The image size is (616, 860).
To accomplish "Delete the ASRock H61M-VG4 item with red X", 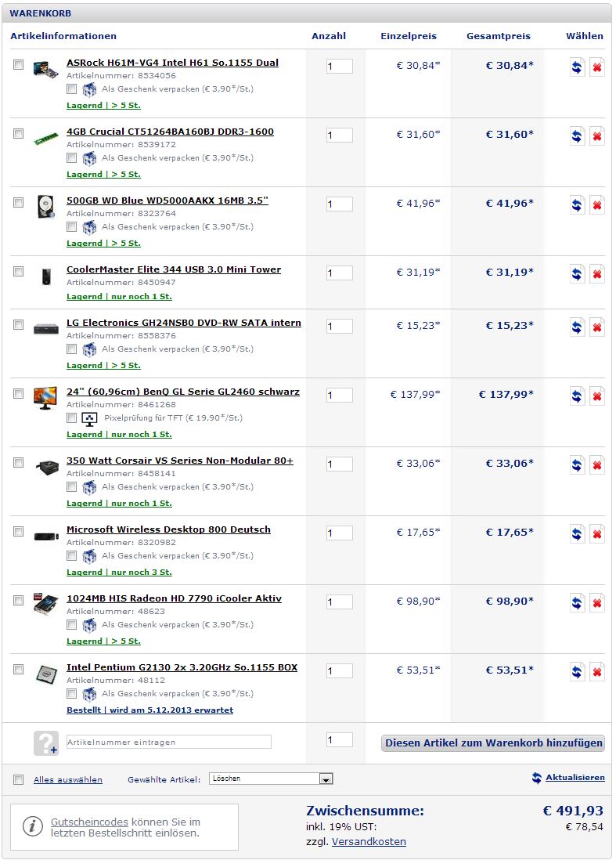I will click(x=596, y=67).
